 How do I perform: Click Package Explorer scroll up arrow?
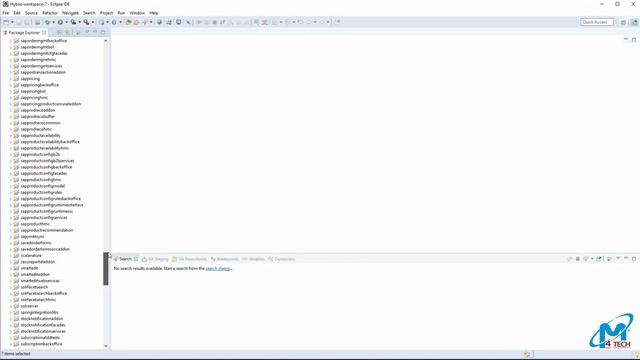[106, 41]
